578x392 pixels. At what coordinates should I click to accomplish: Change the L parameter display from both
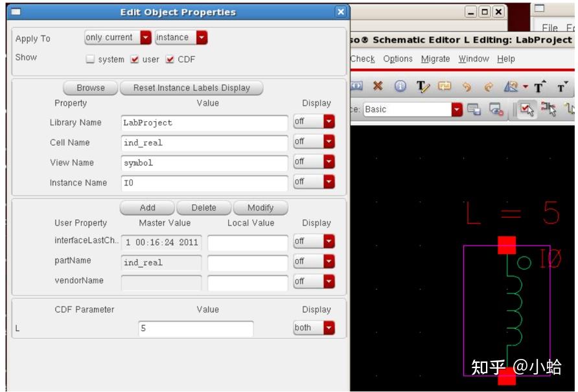tap(327, 328)
